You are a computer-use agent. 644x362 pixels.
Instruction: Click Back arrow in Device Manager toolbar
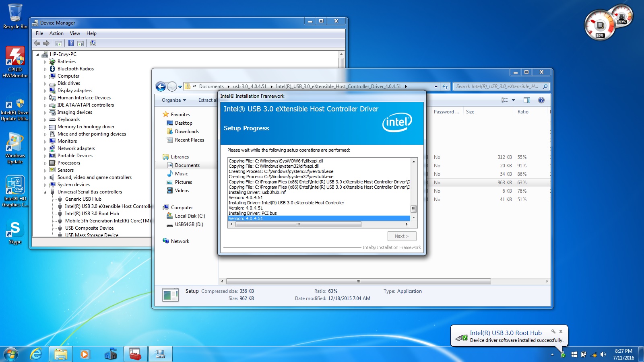pos(37,43)
